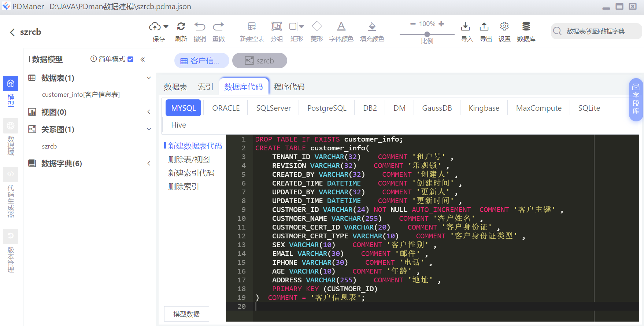Select the Diamond (菱形) shape icon

(x=317, y=26)
